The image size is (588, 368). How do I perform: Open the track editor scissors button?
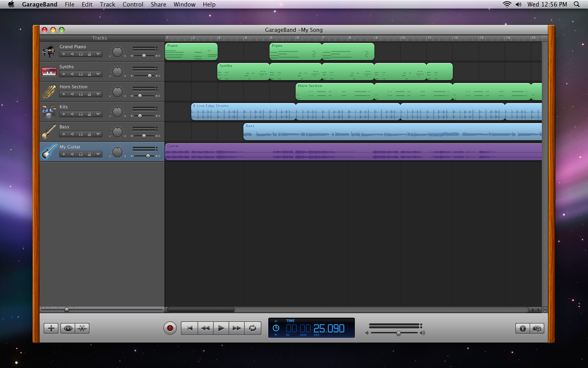pos(82,328)
